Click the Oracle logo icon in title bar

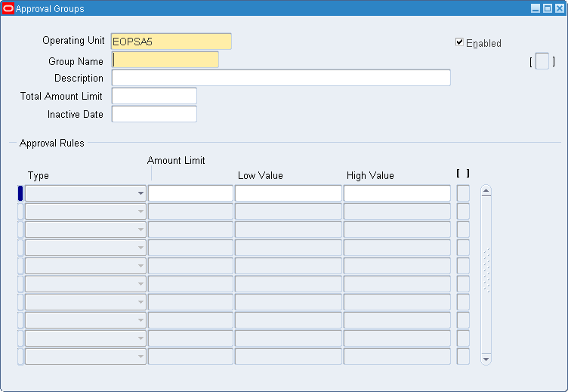(x=8, y=8)
